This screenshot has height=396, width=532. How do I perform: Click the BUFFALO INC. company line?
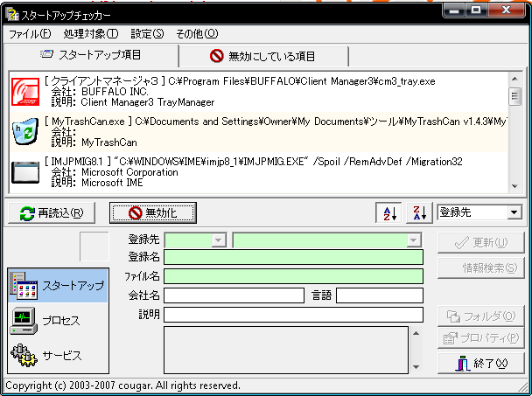tap(100, 92)
